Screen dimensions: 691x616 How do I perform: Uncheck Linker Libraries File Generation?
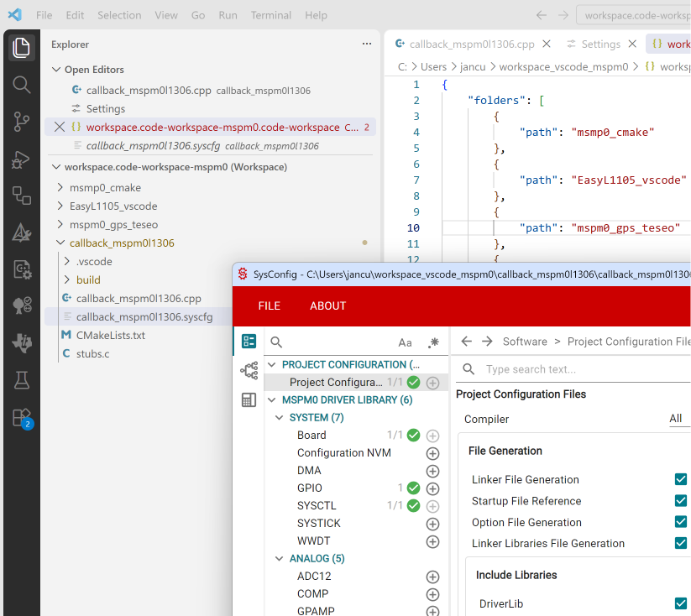click(x=681, y=543)
